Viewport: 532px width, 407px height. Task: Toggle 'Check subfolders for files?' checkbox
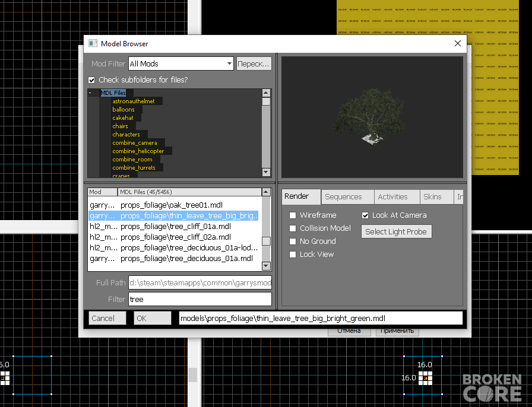click(x=91, y=80)
